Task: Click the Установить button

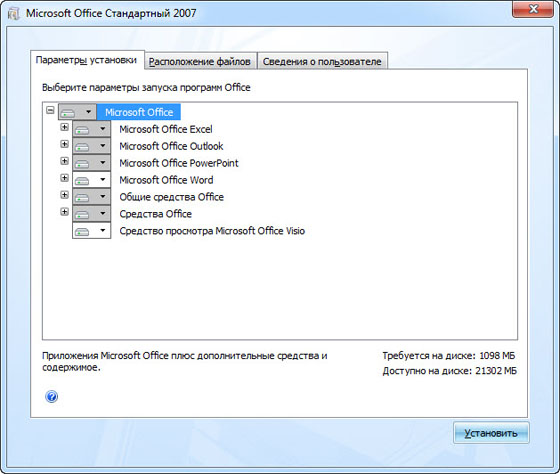Action: [491, 433]
